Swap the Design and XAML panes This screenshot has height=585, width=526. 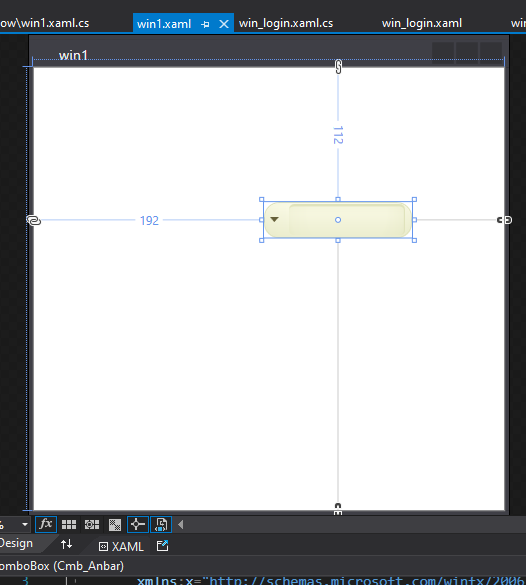66,544
